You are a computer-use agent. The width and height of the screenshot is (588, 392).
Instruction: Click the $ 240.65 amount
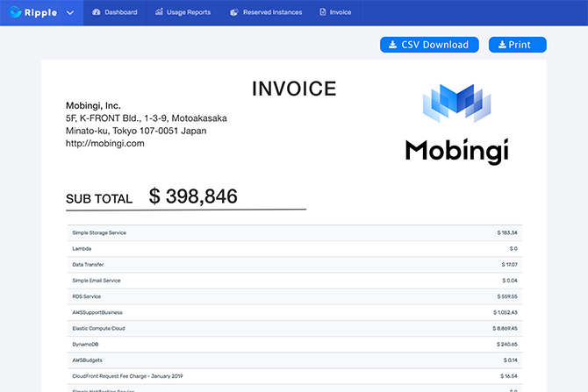pos(507,345)
